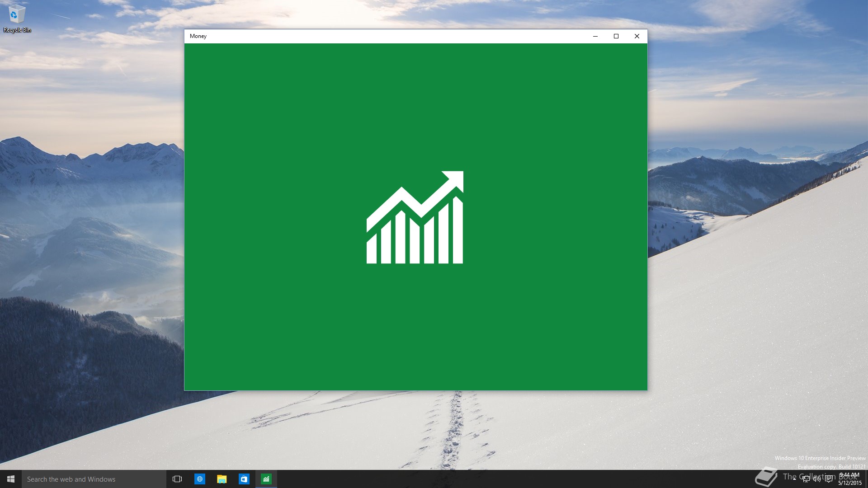Open the volume control tray icon

[817, 479]
